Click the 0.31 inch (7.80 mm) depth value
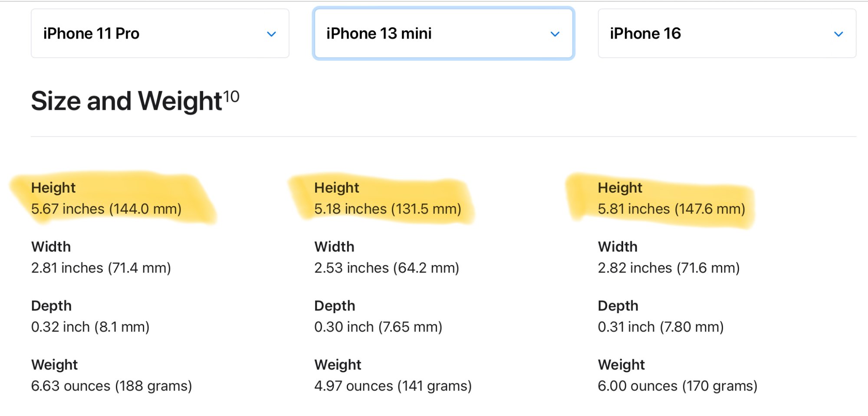This screenshot has width=868, height=416. coord(661,327)
